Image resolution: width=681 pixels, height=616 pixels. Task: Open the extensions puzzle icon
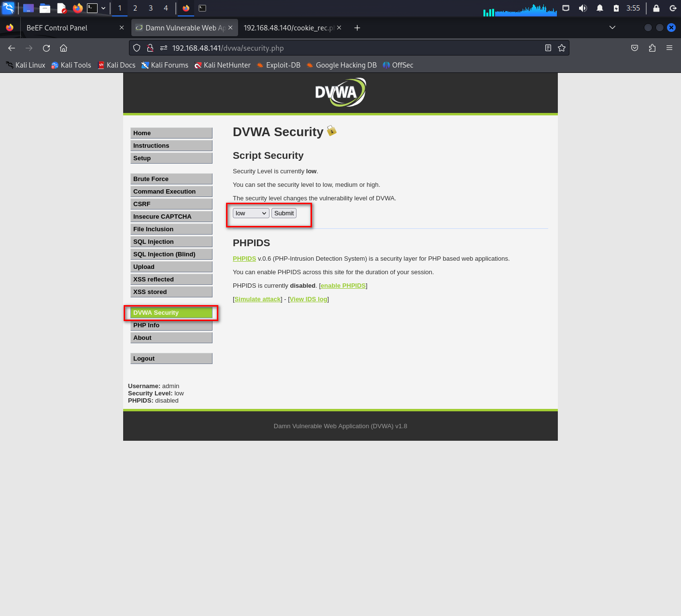coord(652,48)
